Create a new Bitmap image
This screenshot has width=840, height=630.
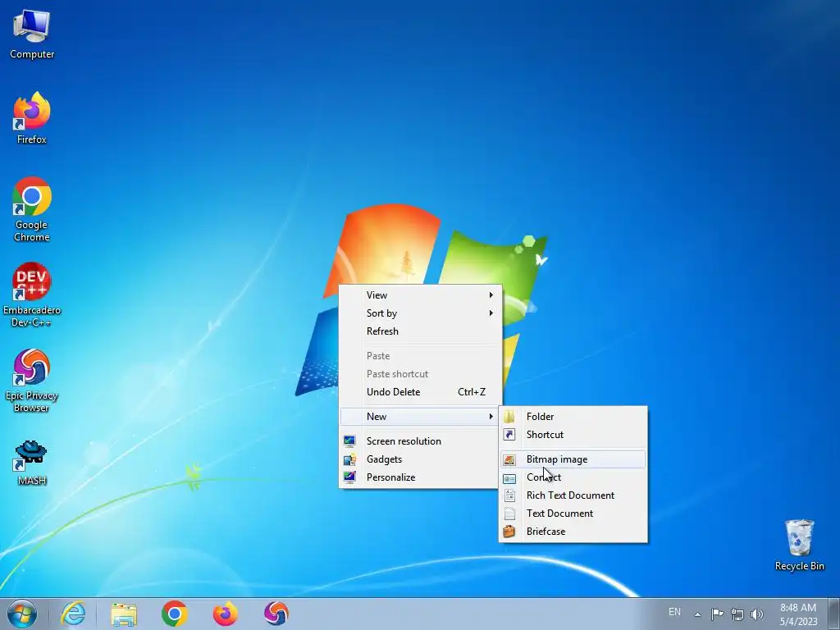(573, 459)
